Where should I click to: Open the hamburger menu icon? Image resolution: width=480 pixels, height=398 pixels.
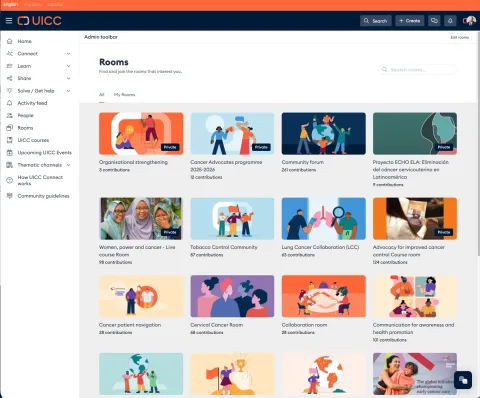click(x=9, y=21)
